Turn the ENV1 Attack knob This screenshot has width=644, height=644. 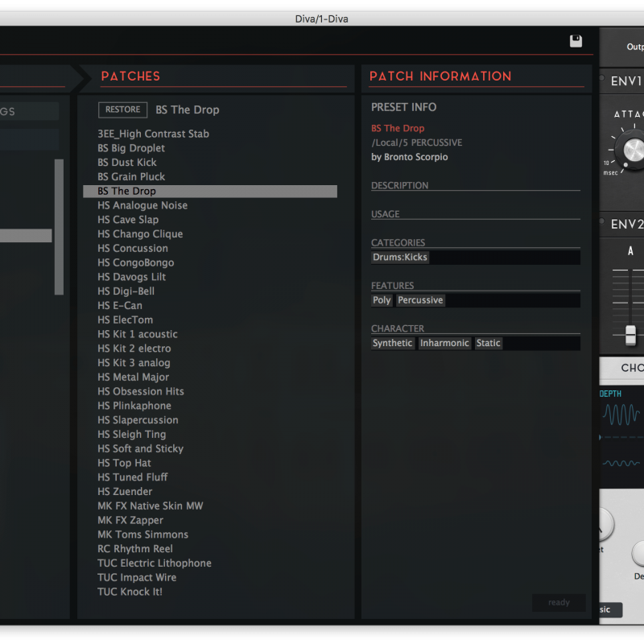coord(634,150)
